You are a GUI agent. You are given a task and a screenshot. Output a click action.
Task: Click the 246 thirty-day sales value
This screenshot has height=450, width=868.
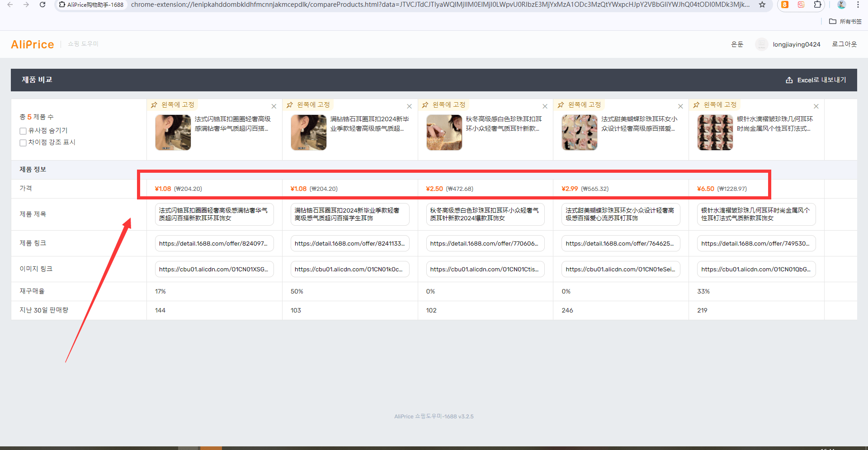coord(567,310)
